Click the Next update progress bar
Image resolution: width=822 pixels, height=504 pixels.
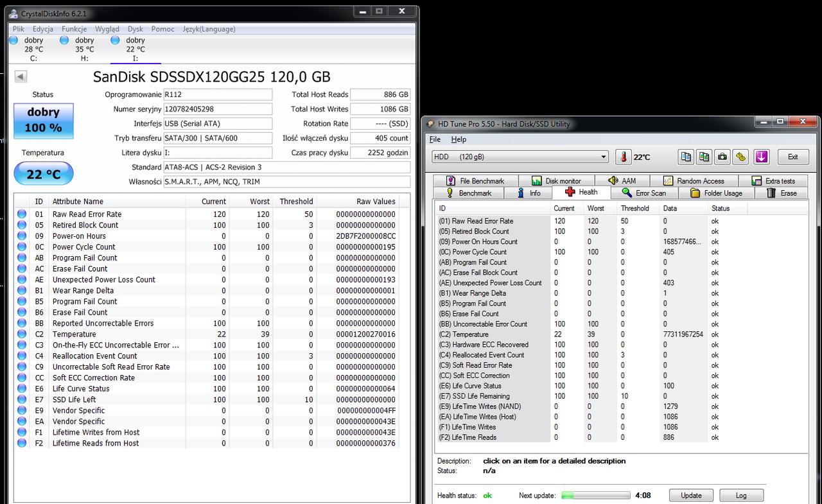coord(595,496)
